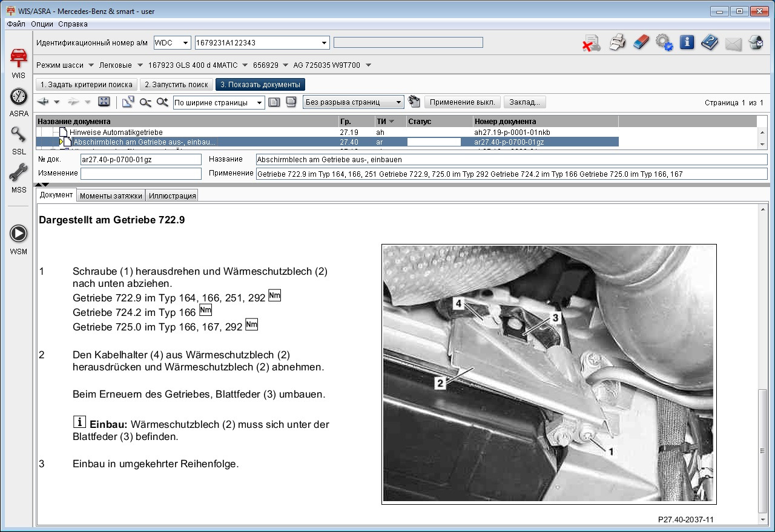Open the WDC manufacturer code dropdown
This screenshot has height=532, width=775.
click(x=185, y=43)
